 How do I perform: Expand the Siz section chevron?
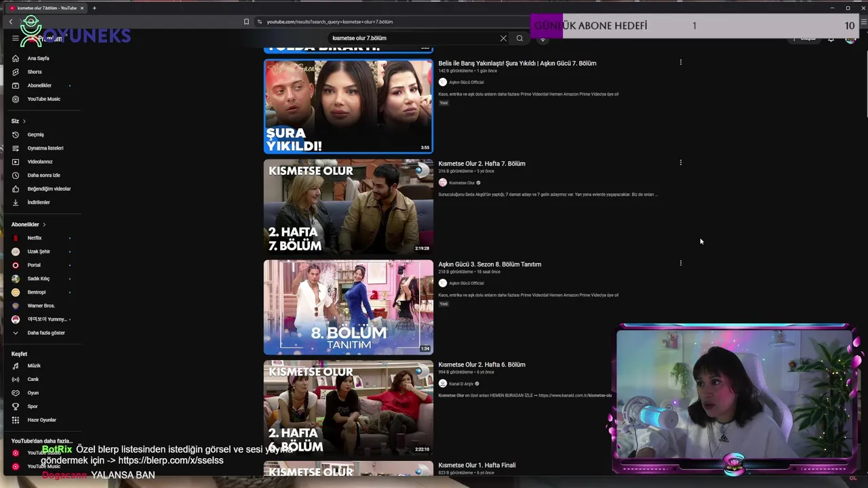coord(24,121)
